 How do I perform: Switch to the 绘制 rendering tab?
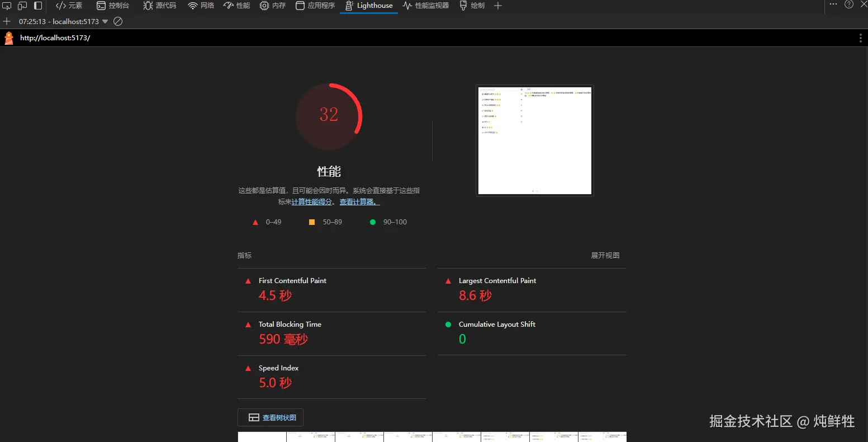point(472,6)
